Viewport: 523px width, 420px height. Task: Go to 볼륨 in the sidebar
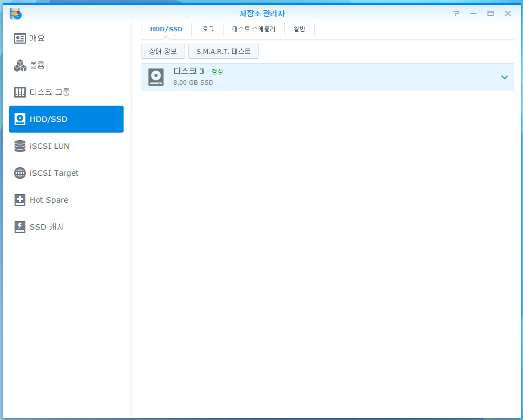click(x=66, y=65)
